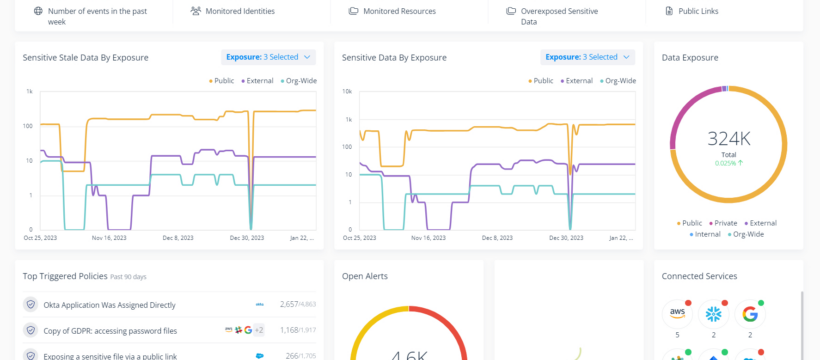Click the 266/1,705 count in public link row
This screenshot has width=820, height=360.
(x=300, y=356)
